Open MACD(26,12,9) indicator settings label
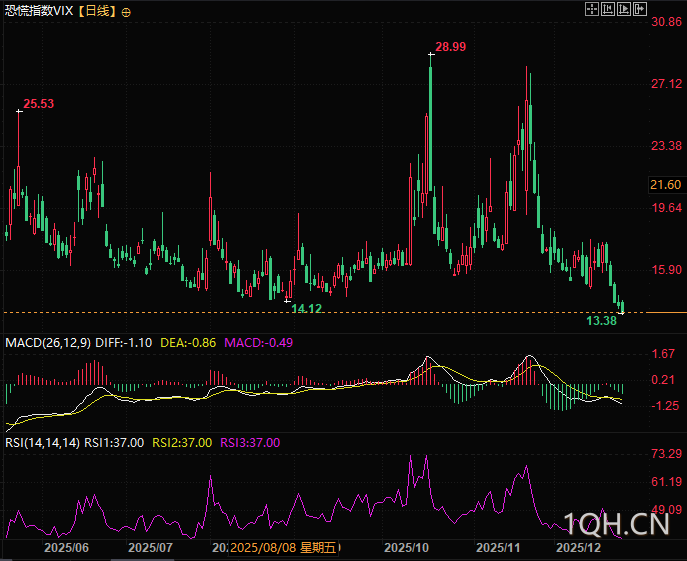This screenshot has height=561, width=687. tap(48, 342)
